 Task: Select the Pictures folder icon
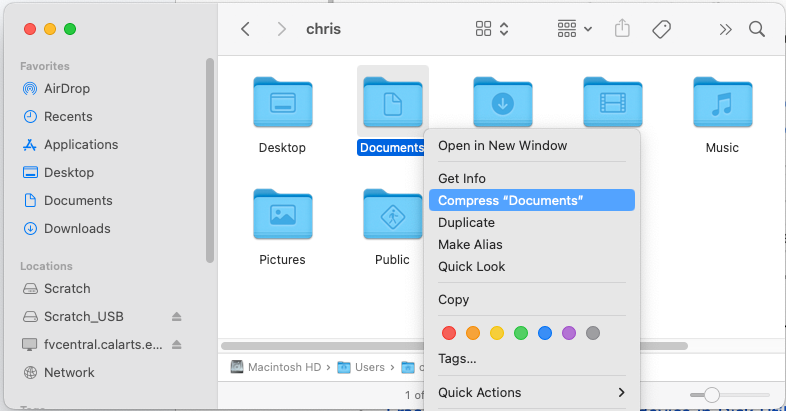pyautogui.click(x=283, y=214)
